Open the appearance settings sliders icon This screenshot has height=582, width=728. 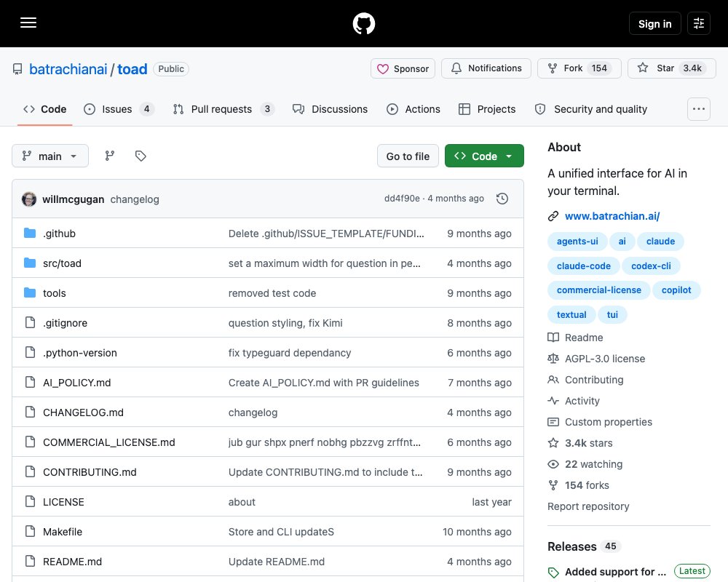[698, 23]
